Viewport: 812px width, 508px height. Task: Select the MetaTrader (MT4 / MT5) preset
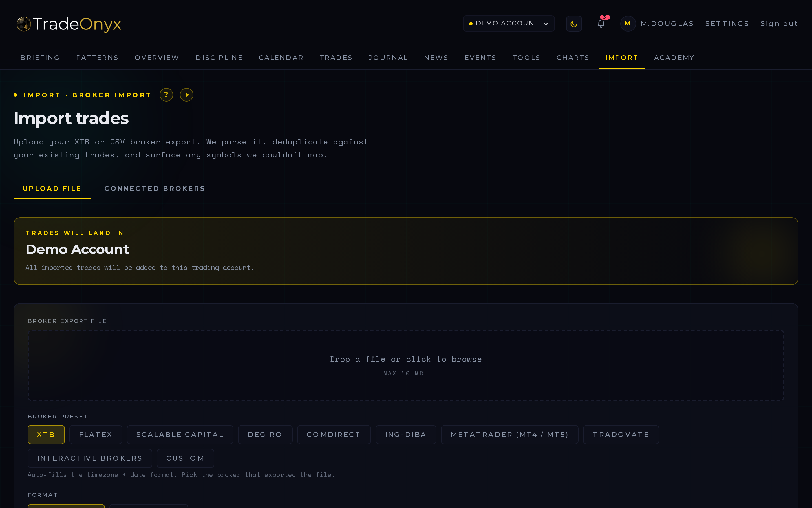(x=510, y=434)
